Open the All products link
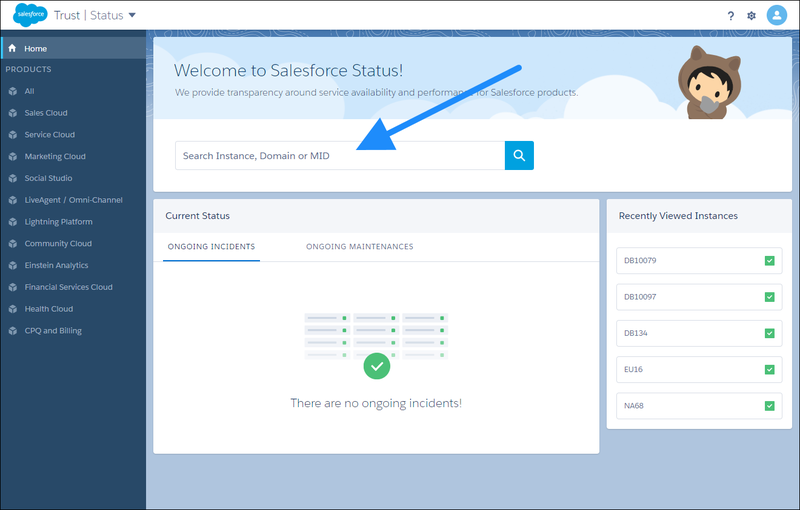The height and width of the screenshot is (510, 800). tap(30, 91)
